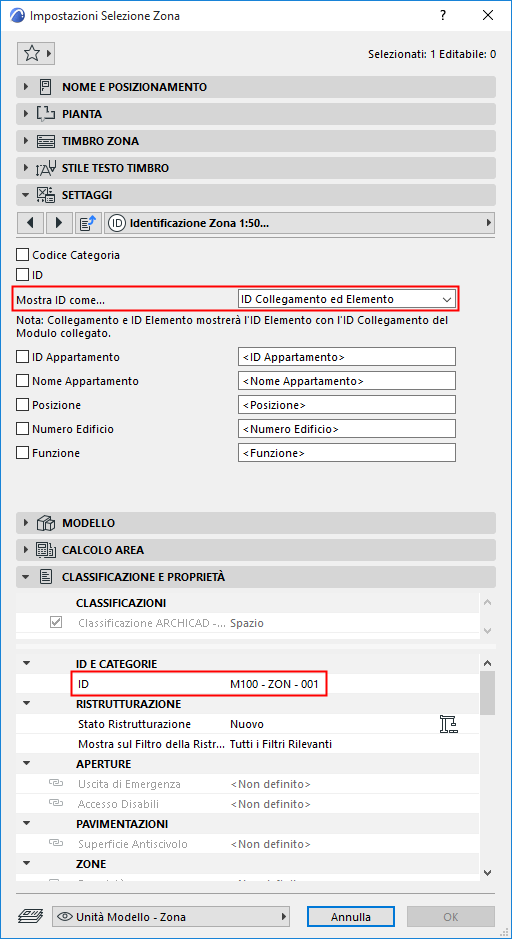Viewport: 512px width, 939px height.
Task: Collapse ID E CATEGORIE group
Action: 26,664
